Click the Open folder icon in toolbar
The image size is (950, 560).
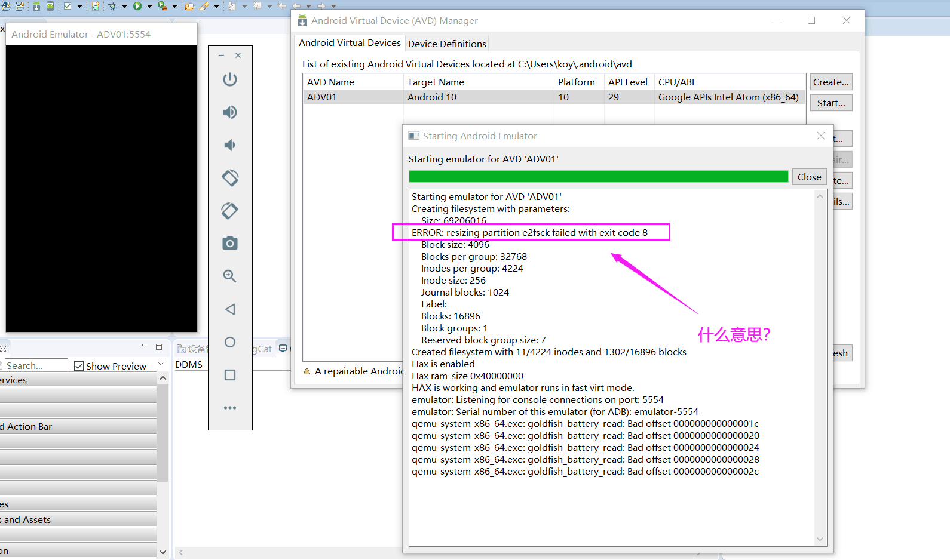click(x=189, y=6)
